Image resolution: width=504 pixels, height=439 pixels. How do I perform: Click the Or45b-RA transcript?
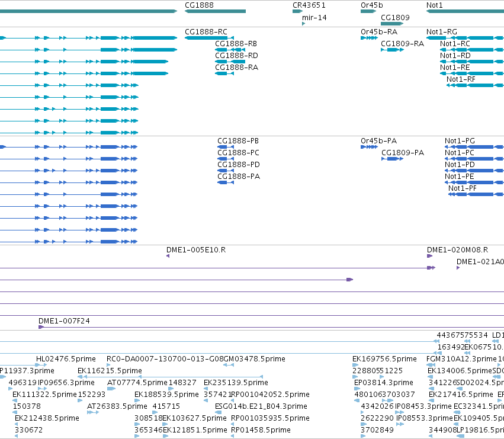point(369,38)
